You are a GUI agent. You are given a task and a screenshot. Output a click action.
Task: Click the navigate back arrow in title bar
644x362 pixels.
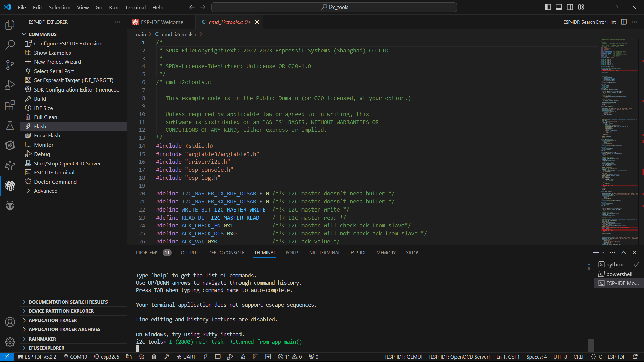(192, 7)
